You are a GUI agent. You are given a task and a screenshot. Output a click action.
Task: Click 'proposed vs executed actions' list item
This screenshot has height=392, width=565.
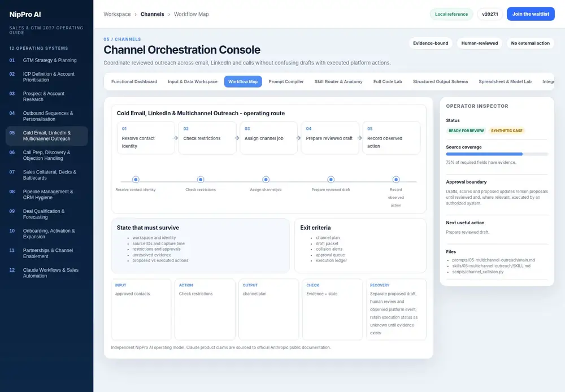160,260
